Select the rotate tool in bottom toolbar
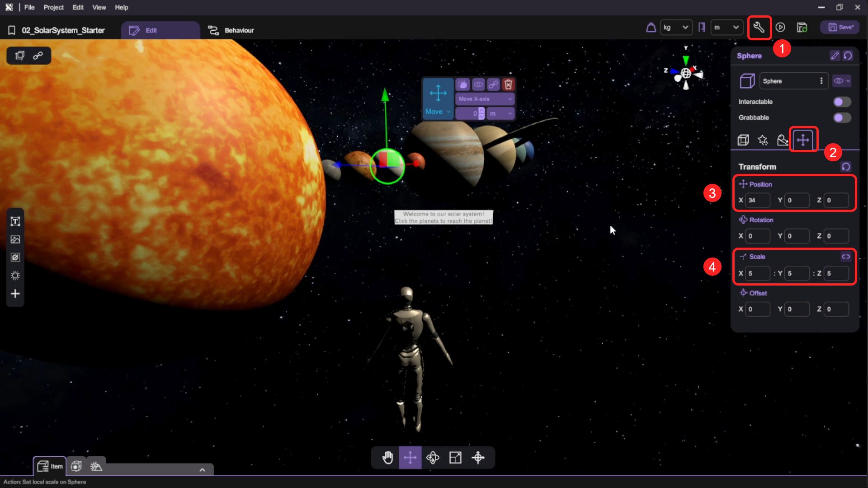The image size is (868, 488). click(x=433, y=458)
